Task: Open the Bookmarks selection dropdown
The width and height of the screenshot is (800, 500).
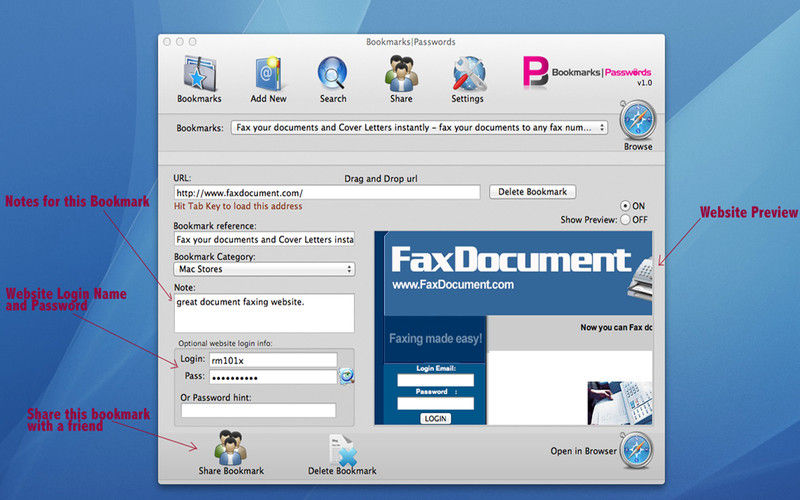Action: pyautogui.click(x=419, y=128)
